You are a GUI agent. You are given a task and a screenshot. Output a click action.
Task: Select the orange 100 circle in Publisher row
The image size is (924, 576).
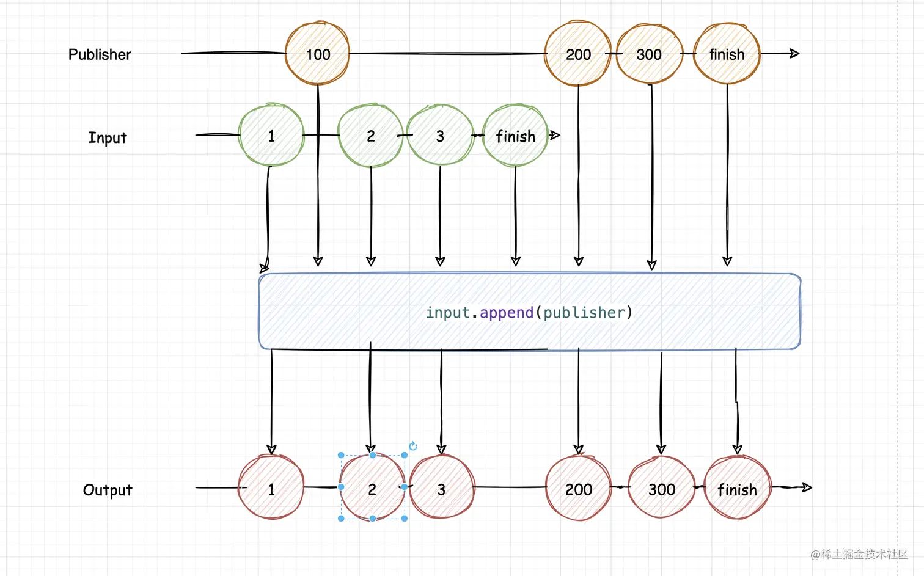tap(318, 54)
